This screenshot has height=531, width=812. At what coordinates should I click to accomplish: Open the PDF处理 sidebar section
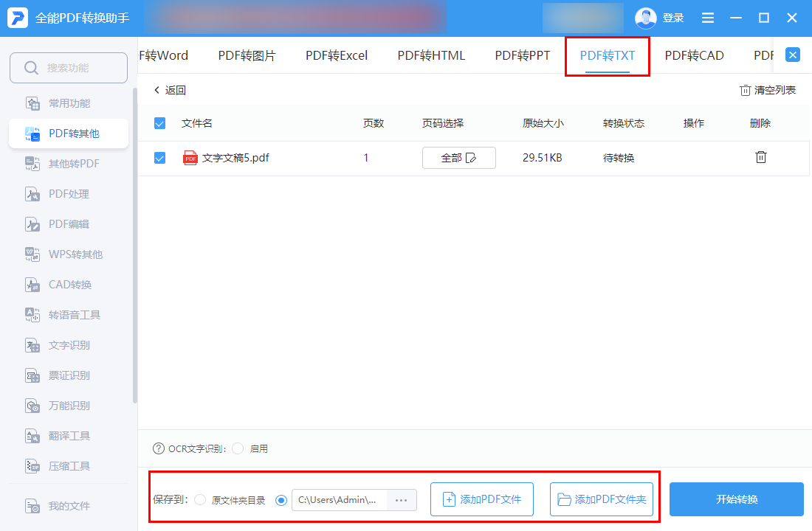tap(68, 193)
